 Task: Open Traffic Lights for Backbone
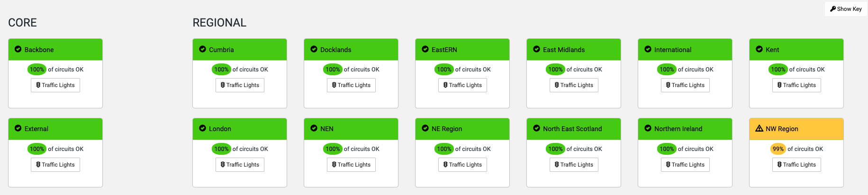55,85
